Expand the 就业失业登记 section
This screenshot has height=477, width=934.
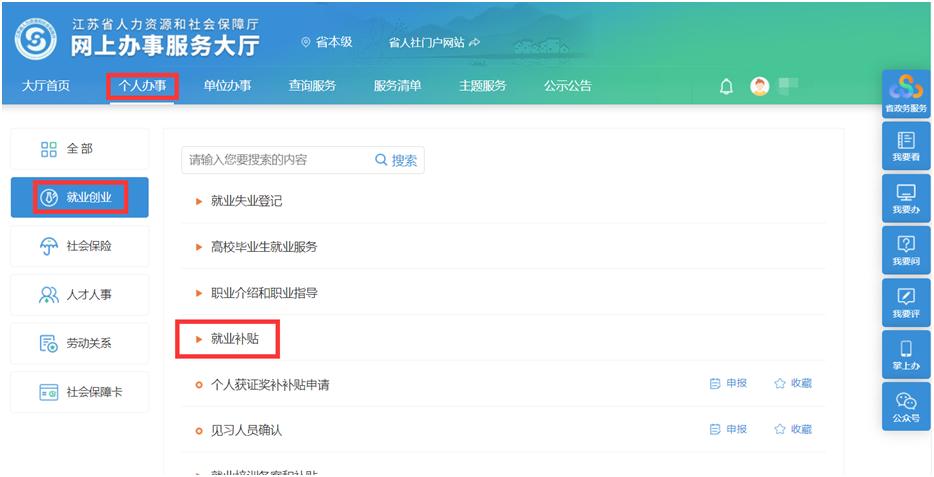click(x=246, y=201)
